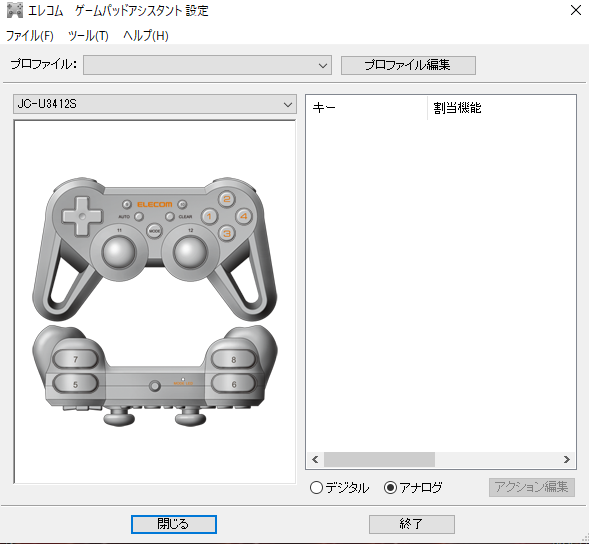This screenshot has height=544, width=589.
Task: Expand the JC-U3412S device dropdown
Action: click(x=155, y=104)
